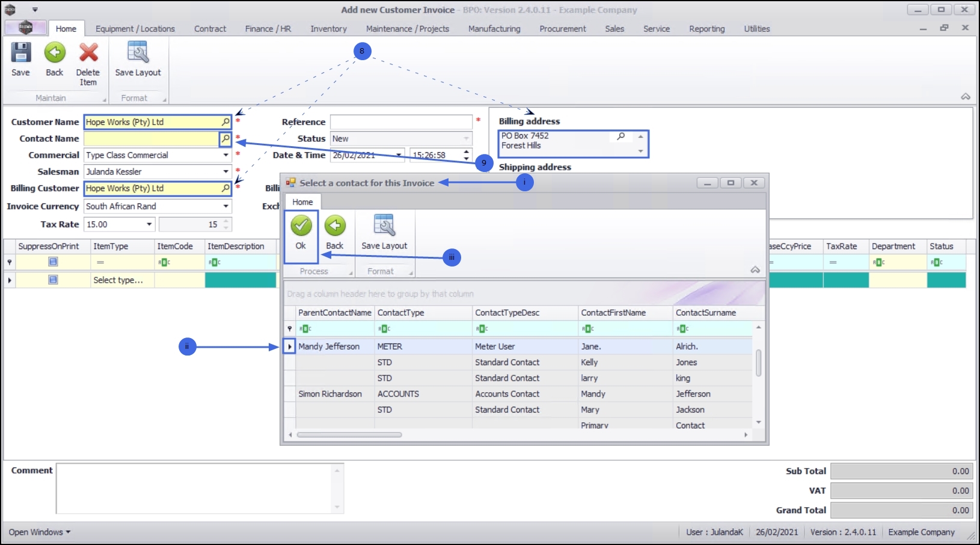
Task: Toggle SuppressOnPrint checkbox in Select type row
Action: point(53,280)
